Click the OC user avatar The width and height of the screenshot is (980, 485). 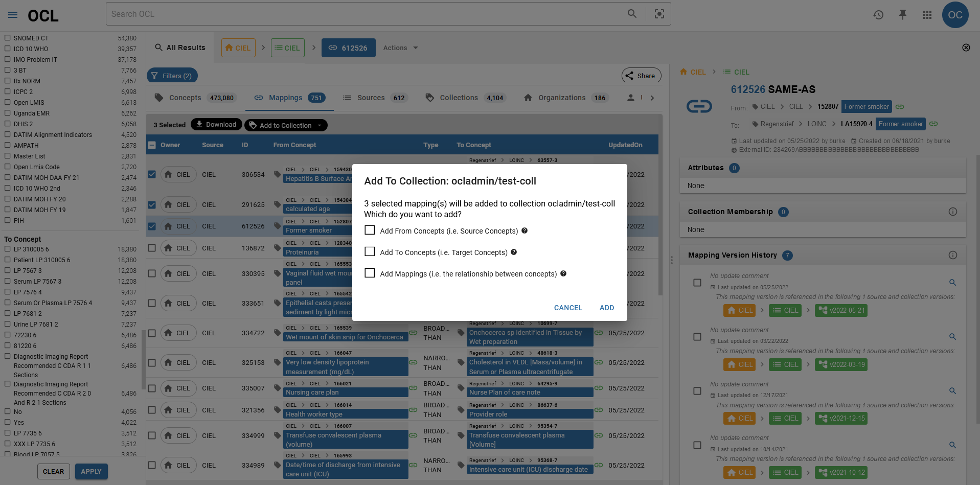(x=955, y=15)
